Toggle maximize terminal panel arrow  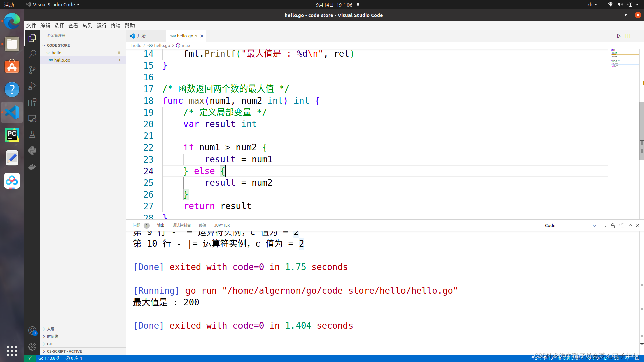(630, 226)
